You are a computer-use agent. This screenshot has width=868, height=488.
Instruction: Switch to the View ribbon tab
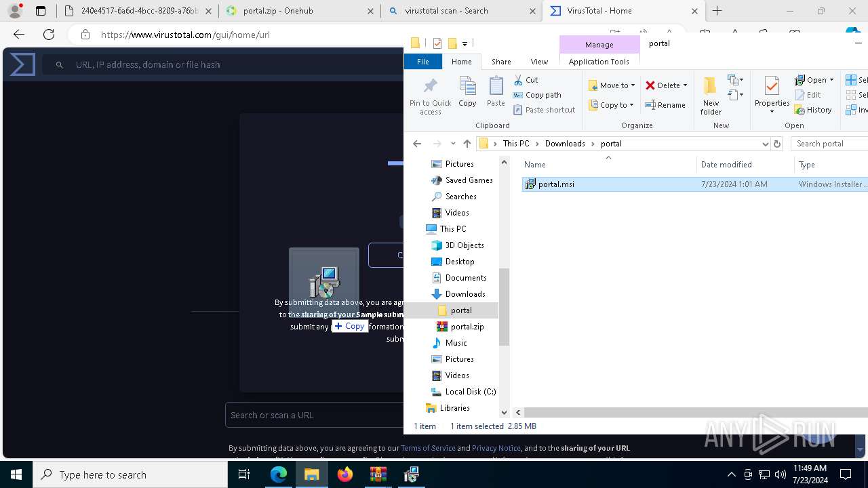click(x=539, y=62)
